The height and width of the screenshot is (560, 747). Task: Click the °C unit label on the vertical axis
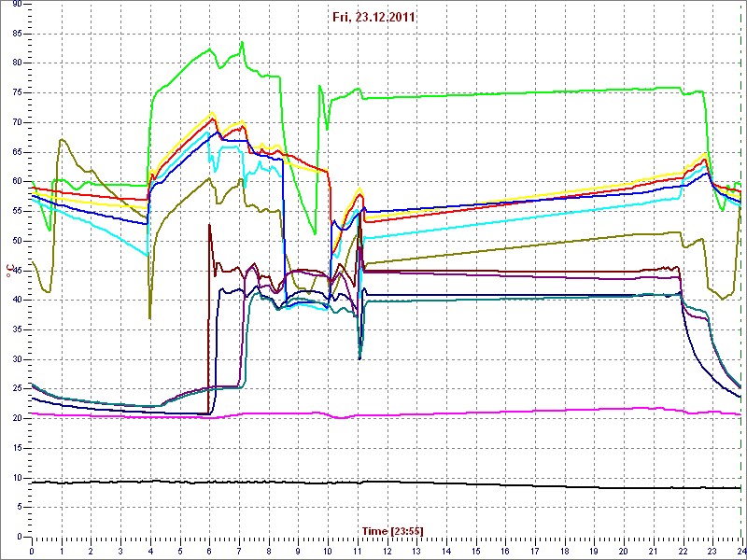coord(8,272)
